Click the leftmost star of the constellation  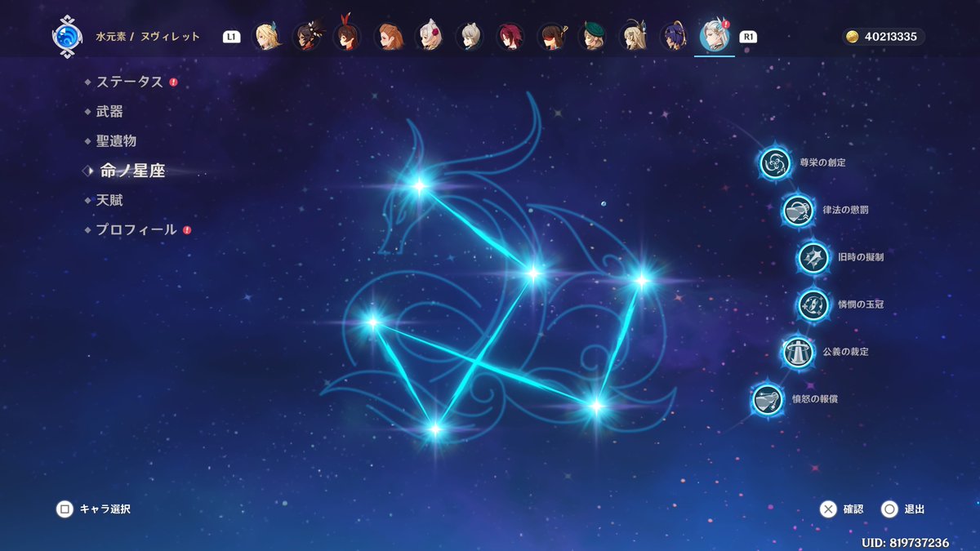pos(372,322)
